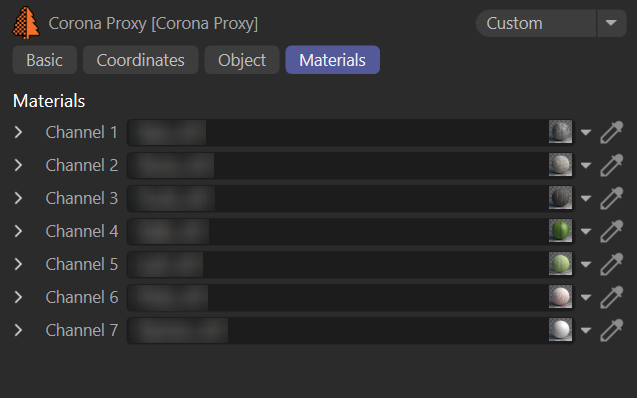Open Channel 6 material dropdown arrow
637x398 pixels.
tap(585, 297)
